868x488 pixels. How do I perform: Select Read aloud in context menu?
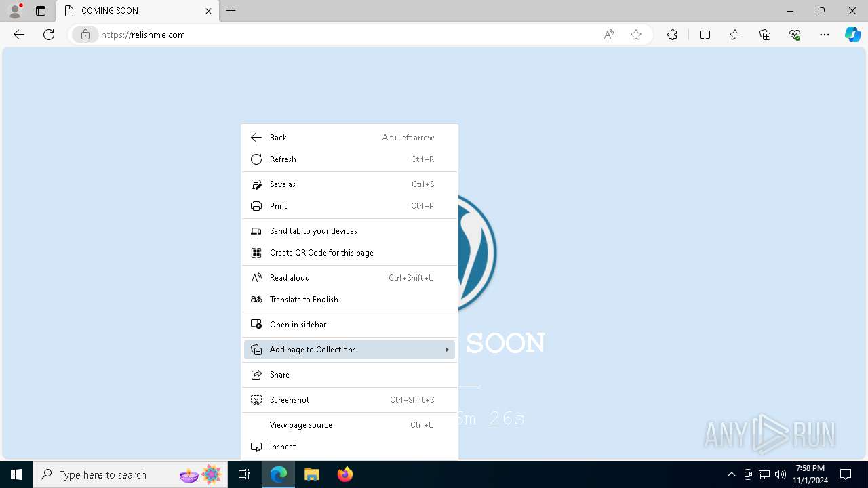(x=350, y=278)
